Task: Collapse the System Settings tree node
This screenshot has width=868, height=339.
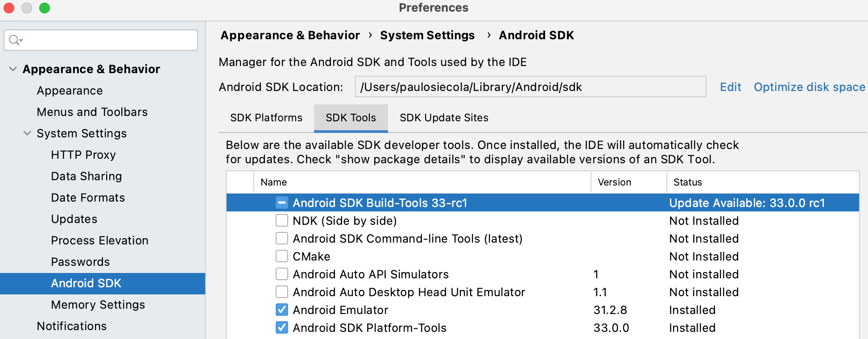Action: 27,133
